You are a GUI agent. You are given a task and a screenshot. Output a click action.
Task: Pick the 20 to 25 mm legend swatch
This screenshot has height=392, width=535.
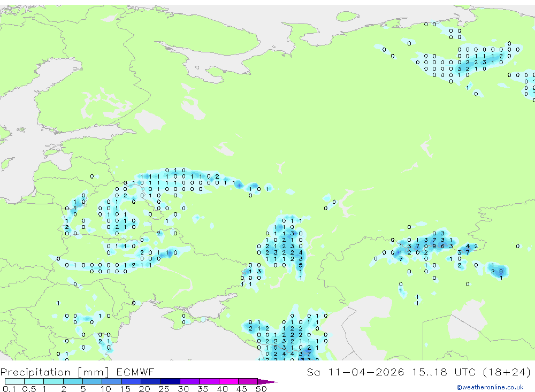point(151,381)
